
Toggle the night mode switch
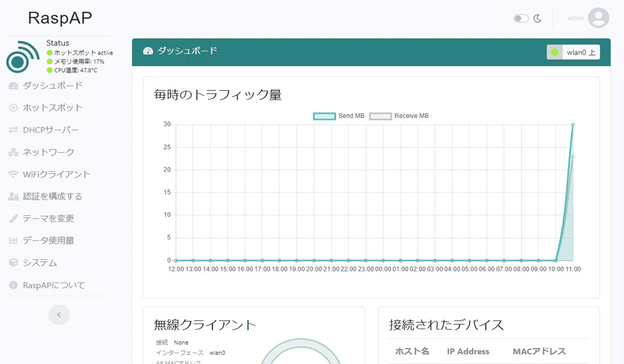[x=521, y=19]
